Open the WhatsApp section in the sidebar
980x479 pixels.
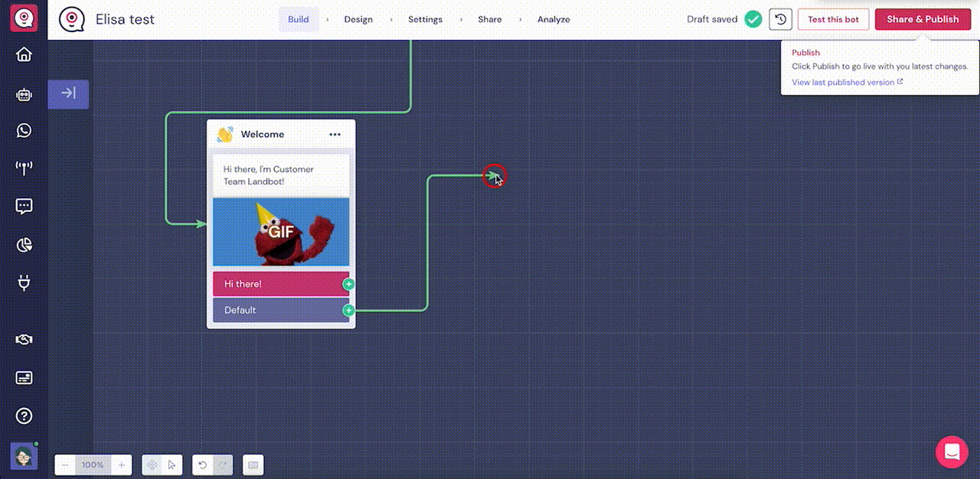click(24, 131)
